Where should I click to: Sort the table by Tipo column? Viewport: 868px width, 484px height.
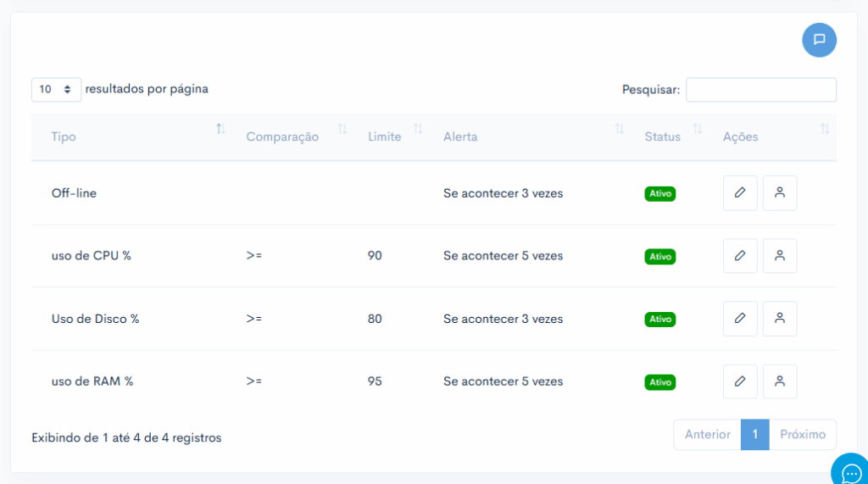point(134,136)
